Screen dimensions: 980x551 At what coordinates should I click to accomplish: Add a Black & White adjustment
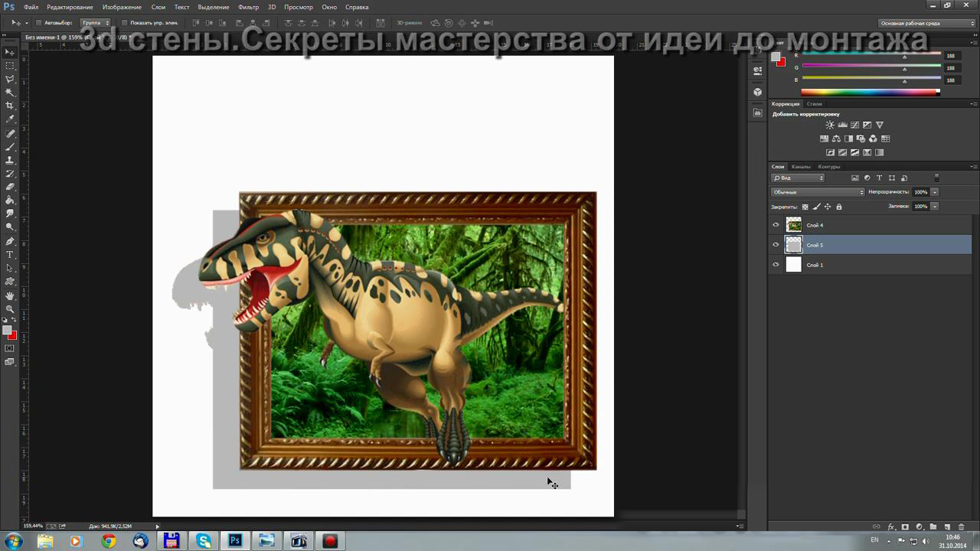click(x=848, y=139)
